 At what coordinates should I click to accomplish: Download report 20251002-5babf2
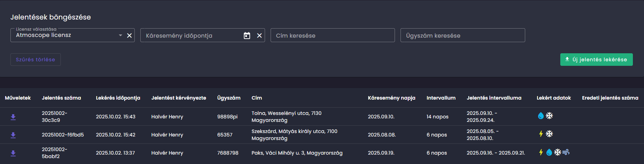coord(13,153)
